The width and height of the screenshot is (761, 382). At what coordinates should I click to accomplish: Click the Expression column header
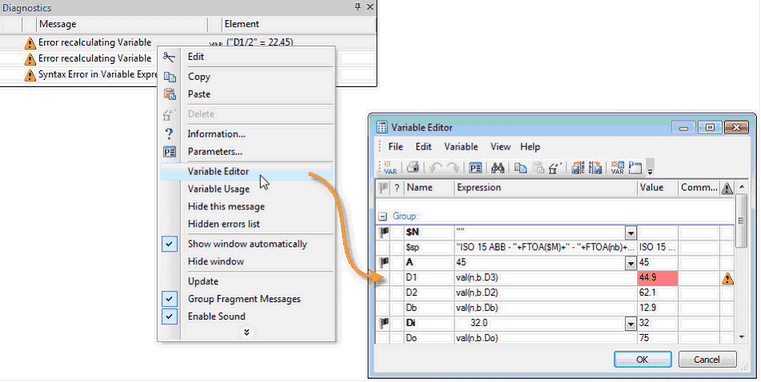tap(546, 188)
